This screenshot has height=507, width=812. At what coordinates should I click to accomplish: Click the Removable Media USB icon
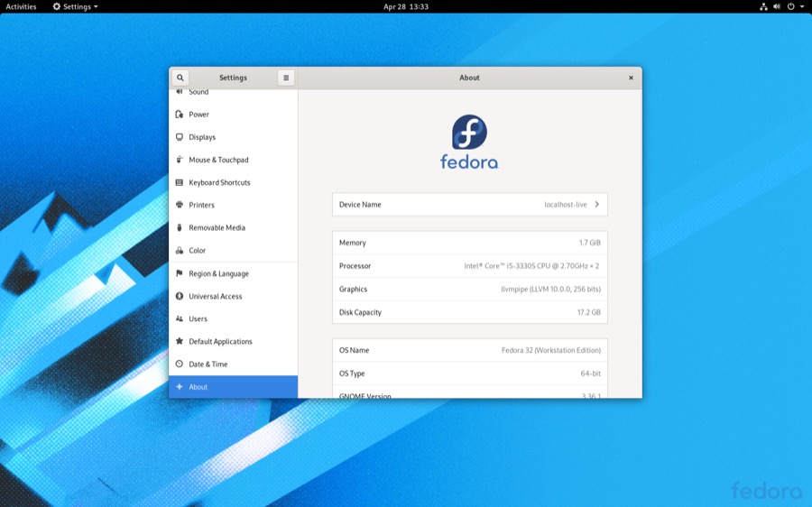coord(180,228)
